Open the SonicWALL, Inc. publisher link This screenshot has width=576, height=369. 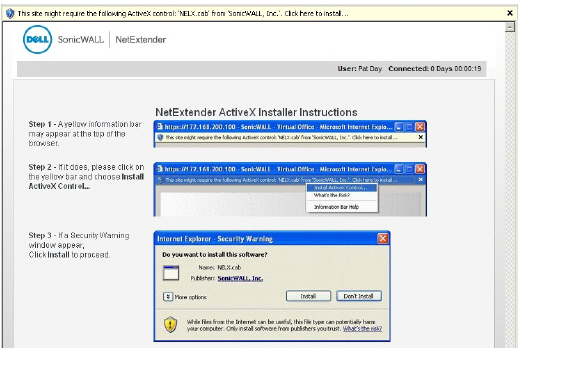tap(240, 278)
